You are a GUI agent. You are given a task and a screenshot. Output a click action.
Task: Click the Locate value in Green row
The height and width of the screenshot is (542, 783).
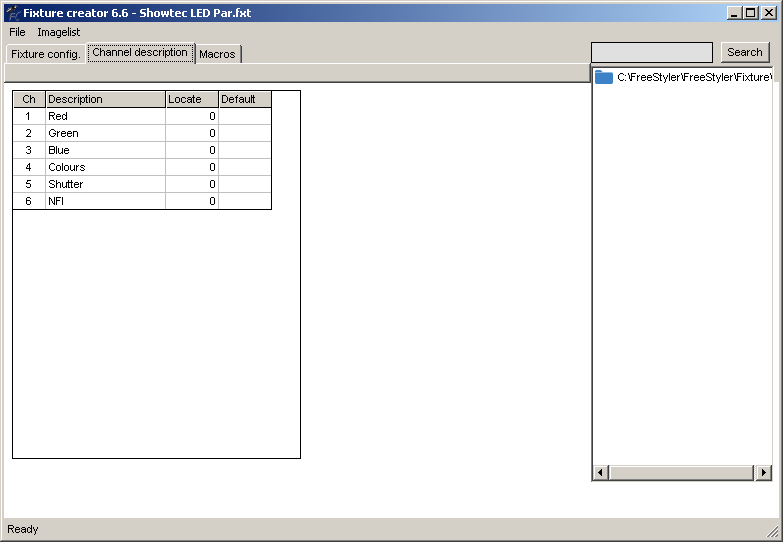click(192, 133)
